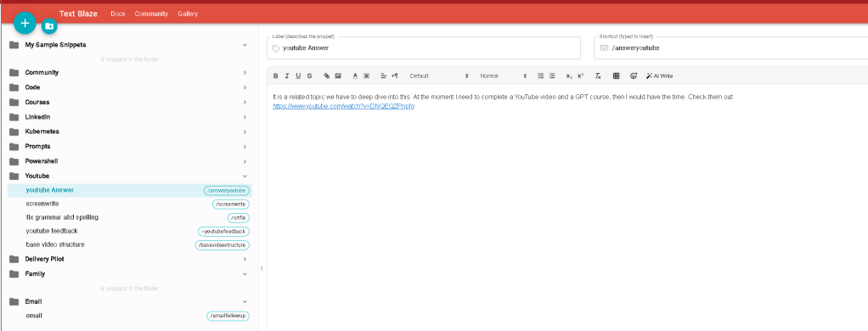Open the Docs menu
The width and height of the screenshot is (868, 331).
tap(118, 14)
